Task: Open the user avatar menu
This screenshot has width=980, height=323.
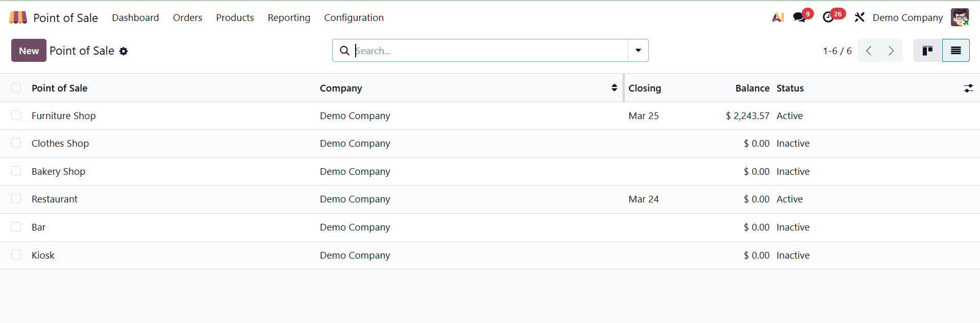Action: (960, 17)
